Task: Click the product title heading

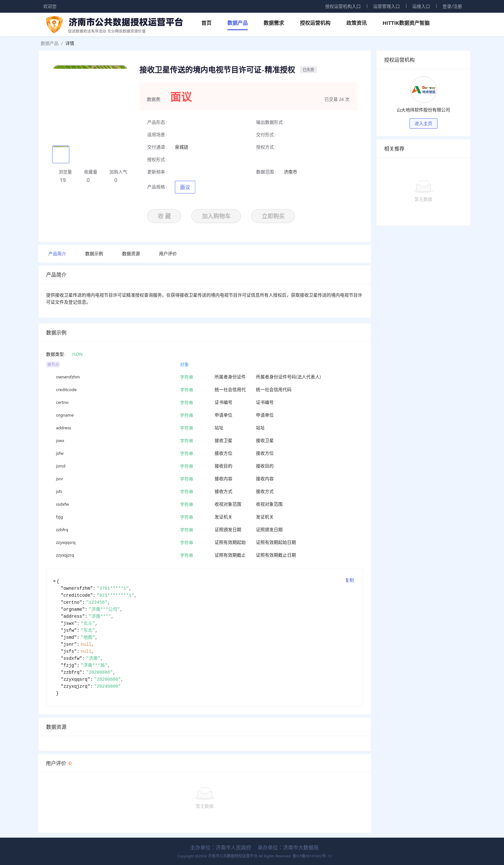Action: pos(217,70)
